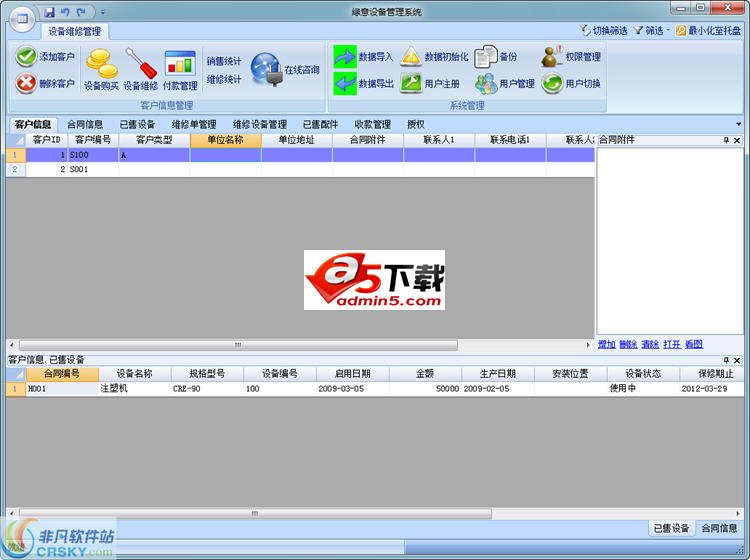
Task: Click 销售统计 button
Action: (223, 61)
